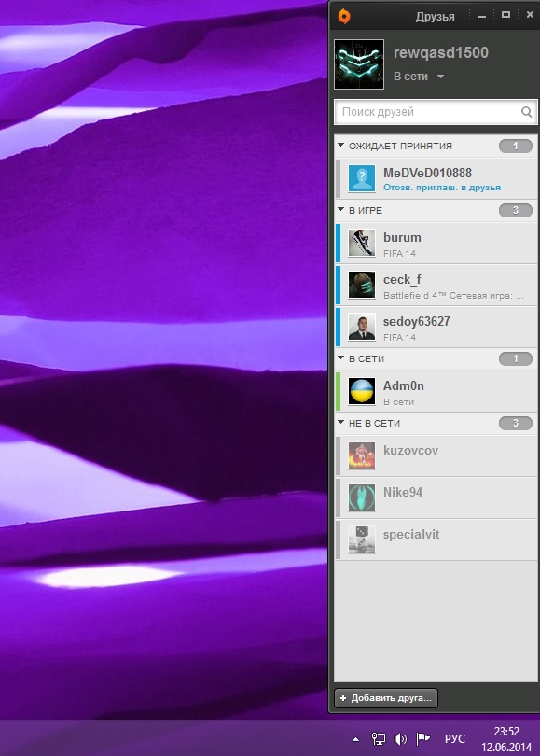Select offline friend kuzovcov
This screenshot has width=540, height=756.
[x=436, y=456]
